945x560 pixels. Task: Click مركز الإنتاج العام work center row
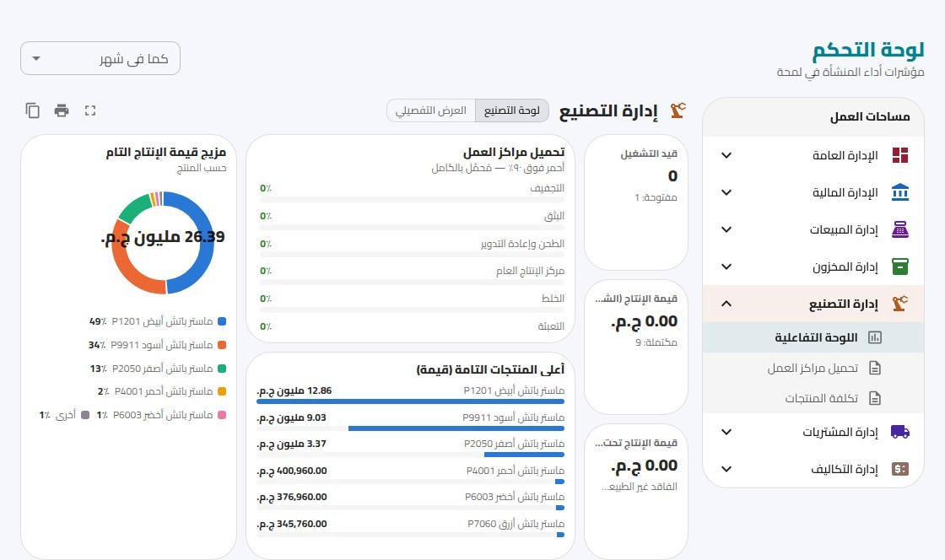[x=412, y=275]
